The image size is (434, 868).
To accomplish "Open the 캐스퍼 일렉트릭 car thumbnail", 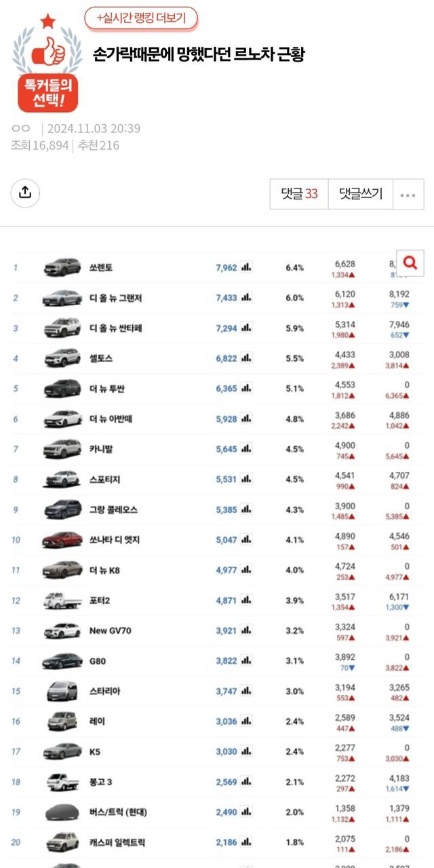I will [62, 842].
